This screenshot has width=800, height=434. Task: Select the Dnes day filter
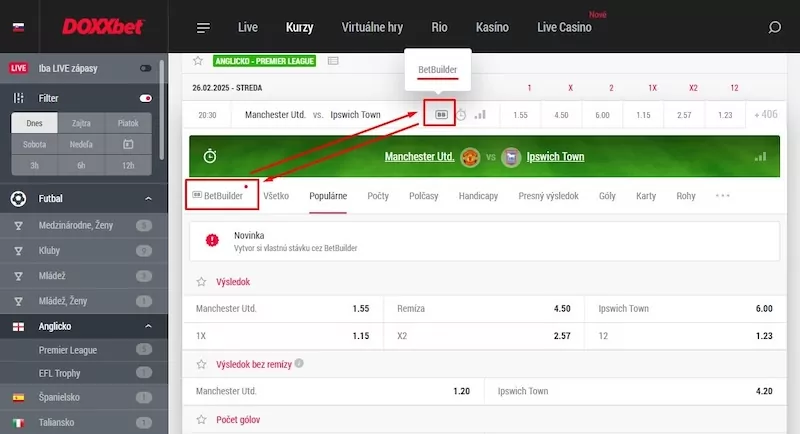click(x=35, y=123)
